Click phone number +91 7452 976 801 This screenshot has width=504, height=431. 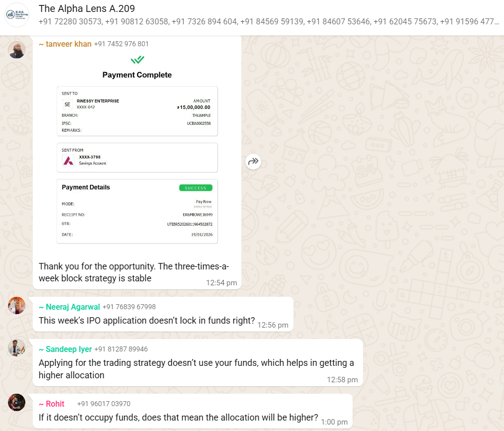(x=121, y=44)
